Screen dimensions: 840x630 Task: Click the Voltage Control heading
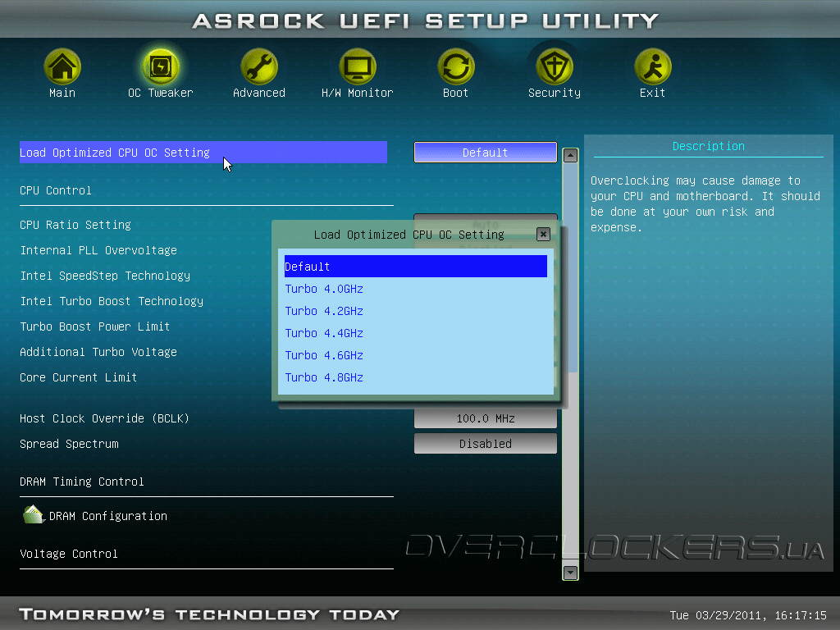(x=69, y=554)
